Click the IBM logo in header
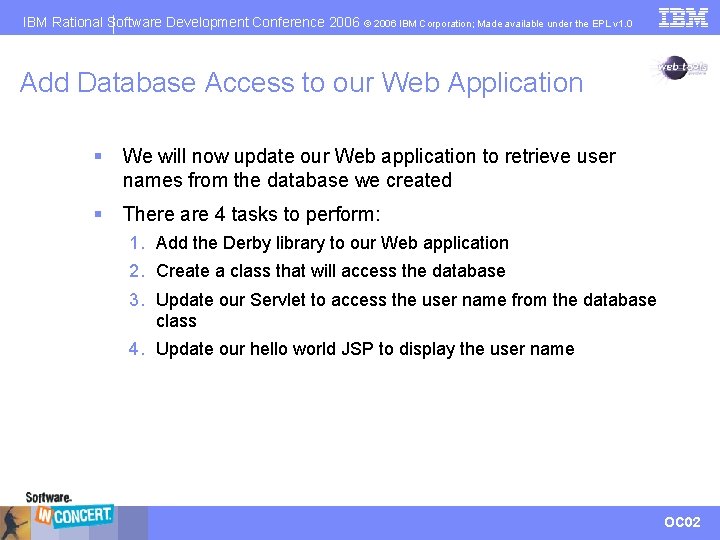 coord(683,18)
